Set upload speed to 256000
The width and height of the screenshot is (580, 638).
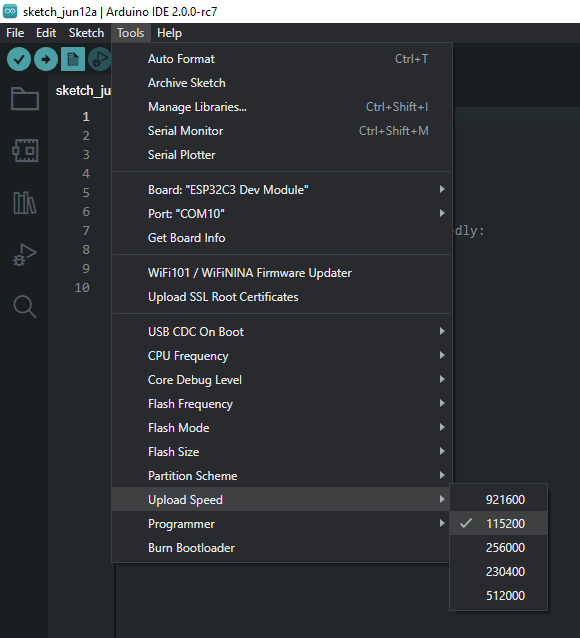click(499, 547)
